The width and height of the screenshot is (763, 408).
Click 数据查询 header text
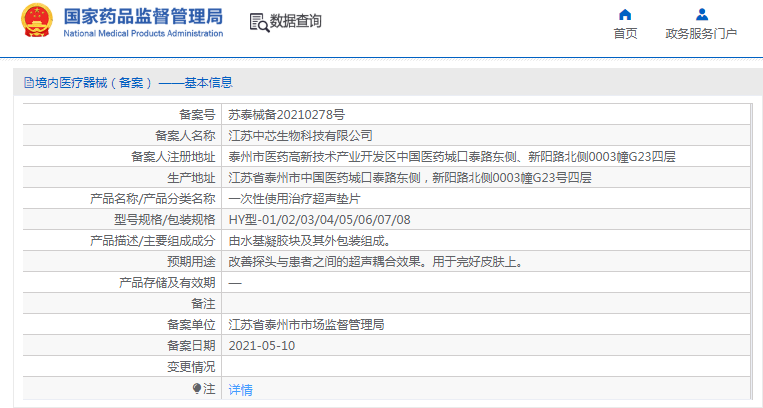coord(296,21)
